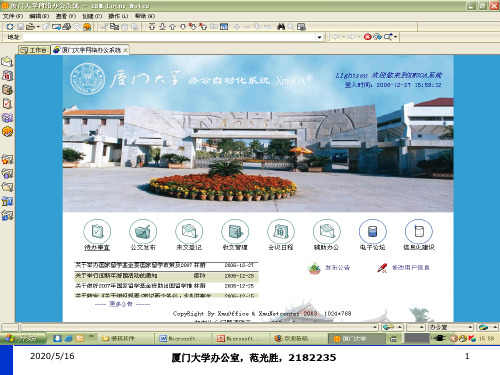
Task: Switch to the Firefox taskbar item
Action: pyautogui.click(x=298, y=339)
